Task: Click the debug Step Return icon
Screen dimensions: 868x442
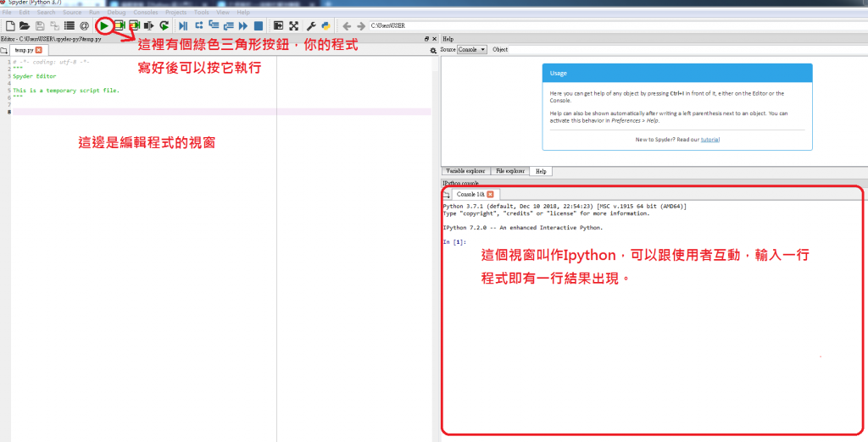Action: (x=228, y=25)
